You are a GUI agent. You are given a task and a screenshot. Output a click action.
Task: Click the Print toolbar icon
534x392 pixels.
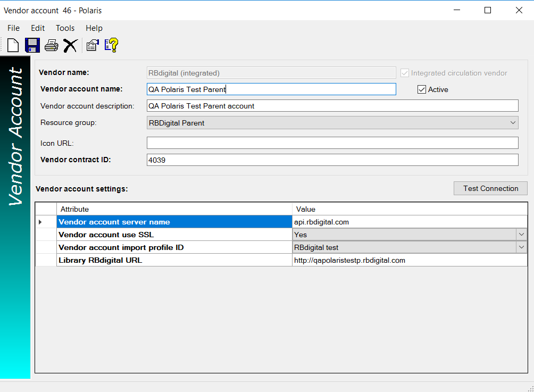(x=51, y=45)
